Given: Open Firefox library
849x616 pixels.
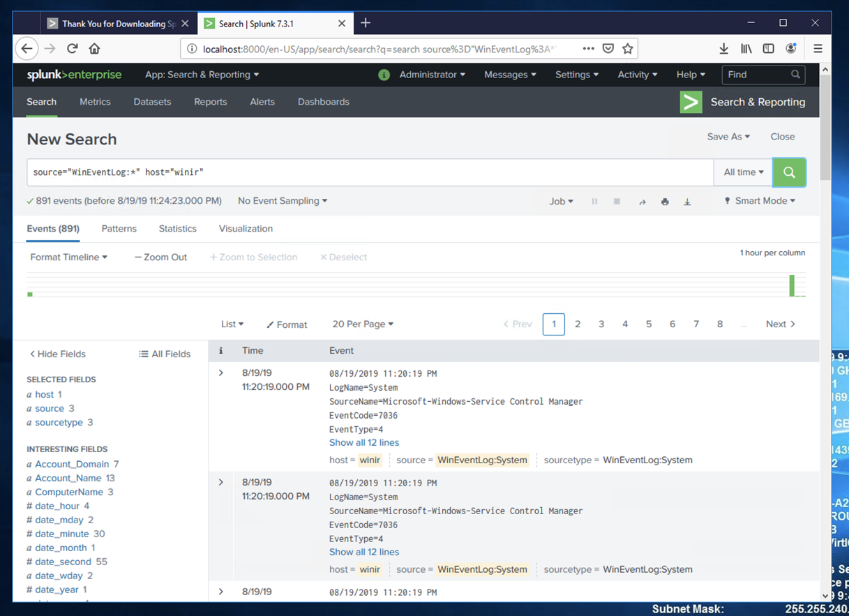Looking at the screenshot, I should click(746, 49).
